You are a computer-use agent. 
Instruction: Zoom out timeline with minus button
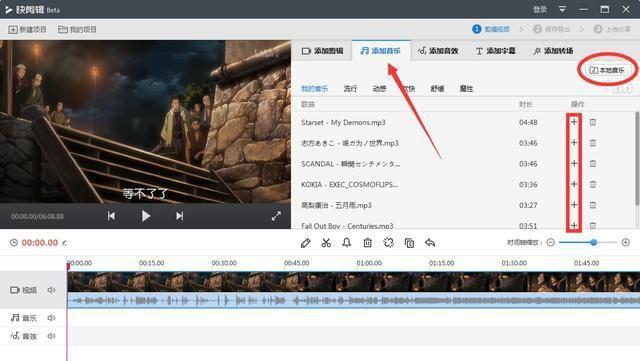click(x=551, y=243)
